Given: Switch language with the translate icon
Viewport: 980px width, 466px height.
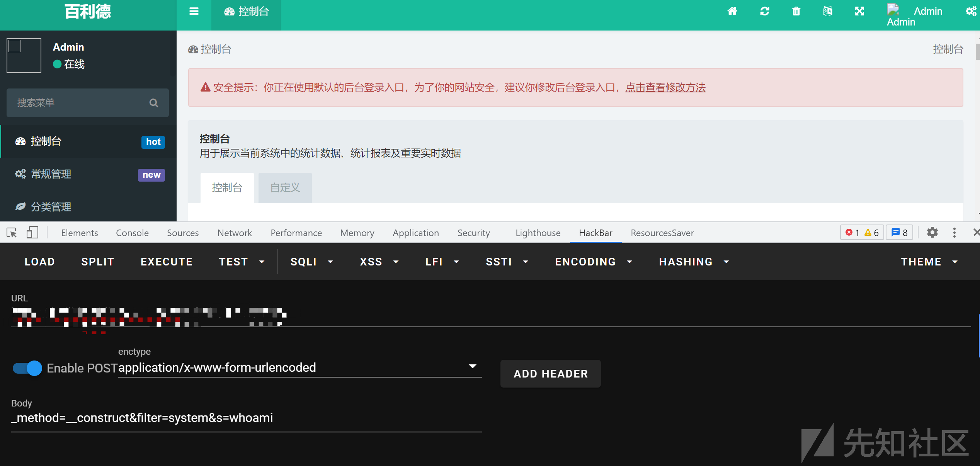Looking at the screenshot, I should (827, 11).
